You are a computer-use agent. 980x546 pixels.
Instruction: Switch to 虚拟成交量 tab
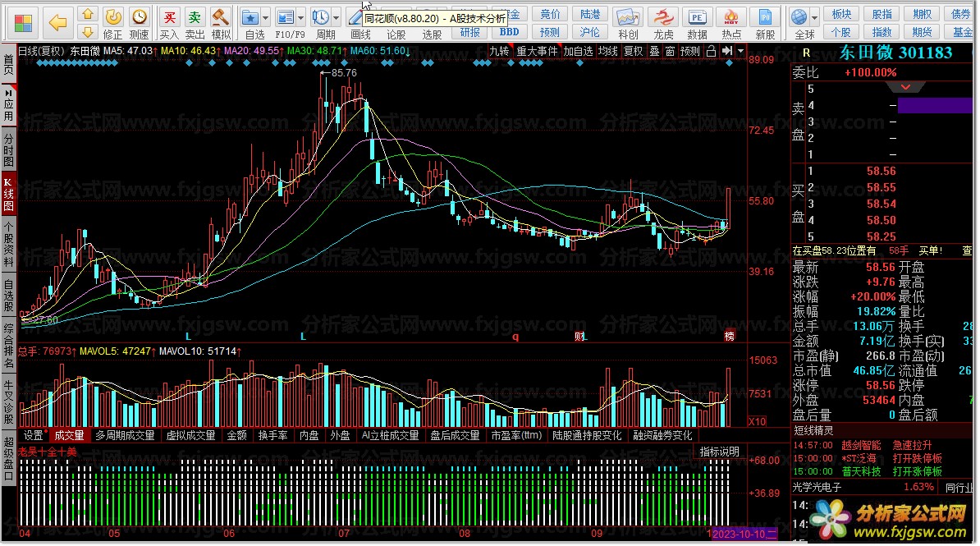coord(190,435)
